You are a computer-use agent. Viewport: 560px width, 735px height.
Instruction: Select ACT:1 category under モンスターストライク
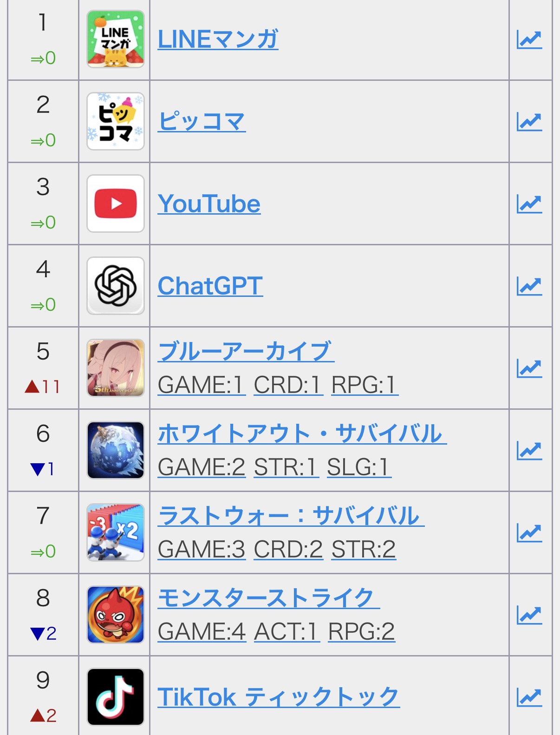click(287, 631)
